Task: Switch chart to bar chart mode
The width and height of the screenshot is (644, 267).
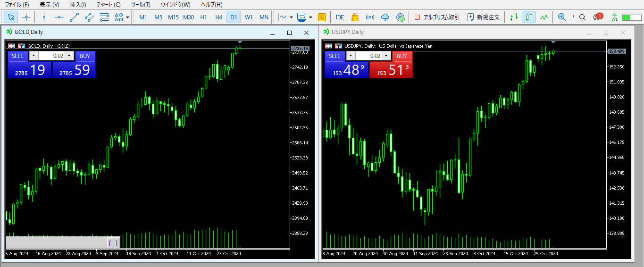Action: tap(514, 17)
